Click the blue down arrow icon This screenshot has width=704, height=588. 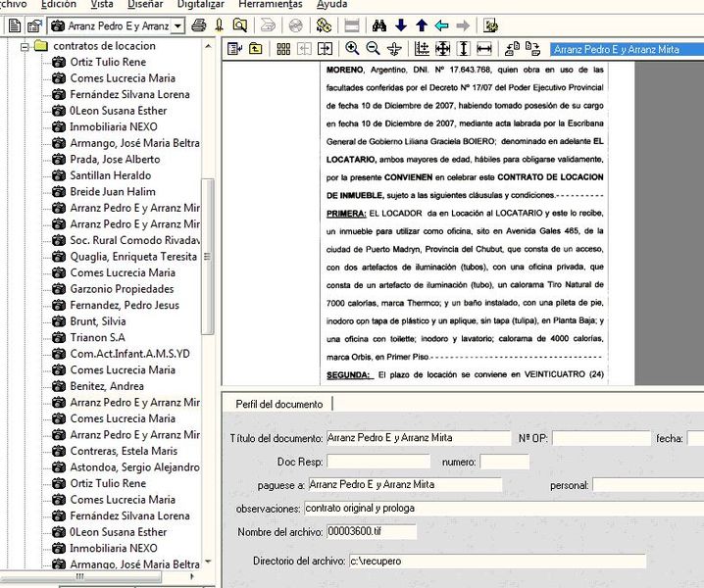[x=401, y=25]
